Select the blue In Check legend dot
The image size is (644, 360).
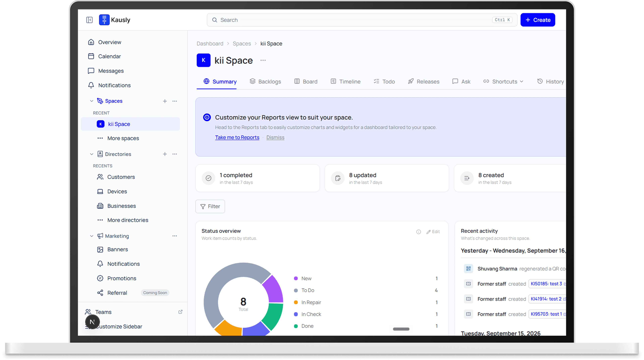296,314
